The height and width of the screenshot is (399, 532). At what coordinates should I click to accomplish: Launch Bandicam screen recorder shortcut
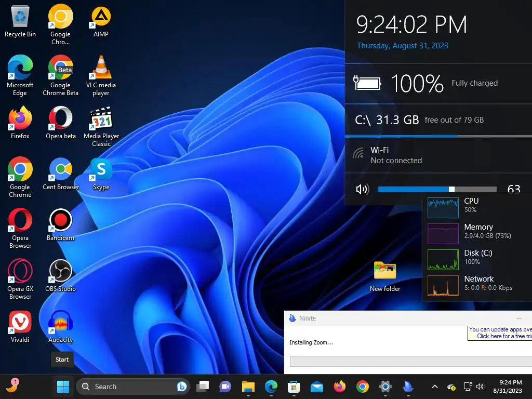60,224
